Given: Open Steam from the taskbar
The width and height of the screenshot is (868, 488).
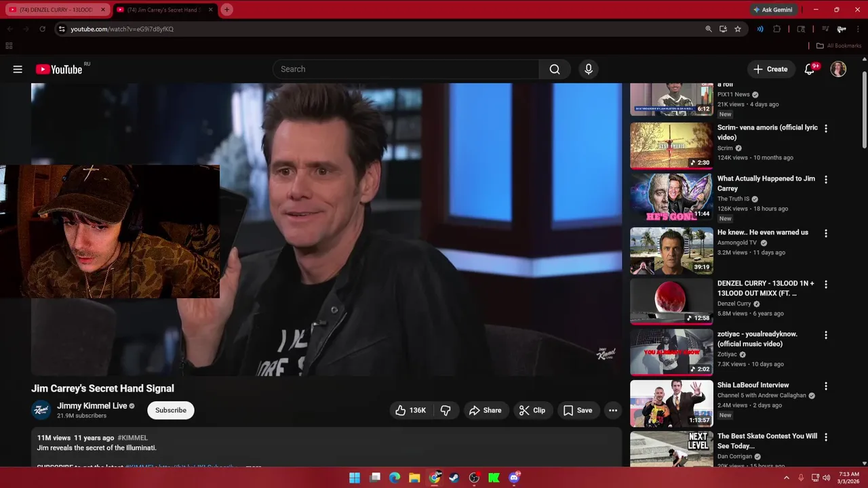Looking at the screenshot, I should pos(454,478).
